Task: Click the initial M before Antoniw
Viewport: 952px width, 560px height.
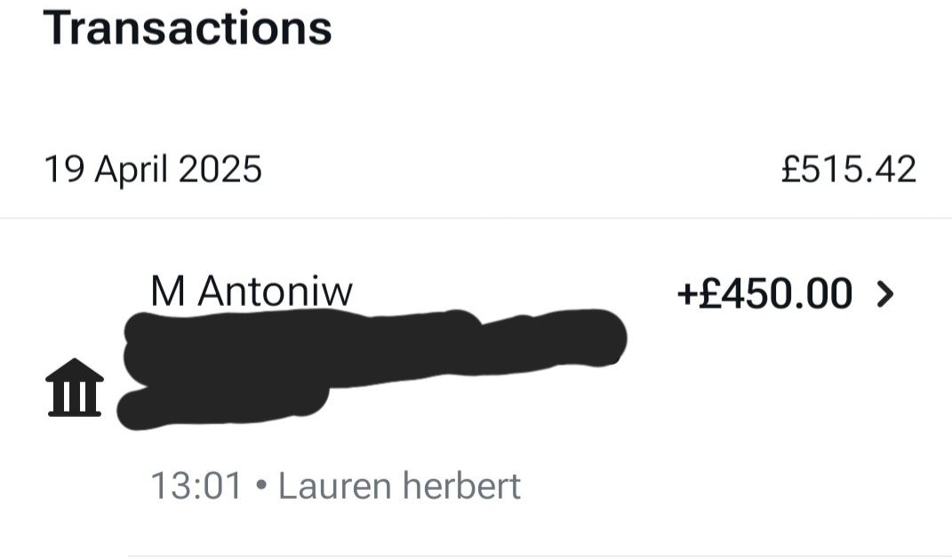Action: (168, 291)
